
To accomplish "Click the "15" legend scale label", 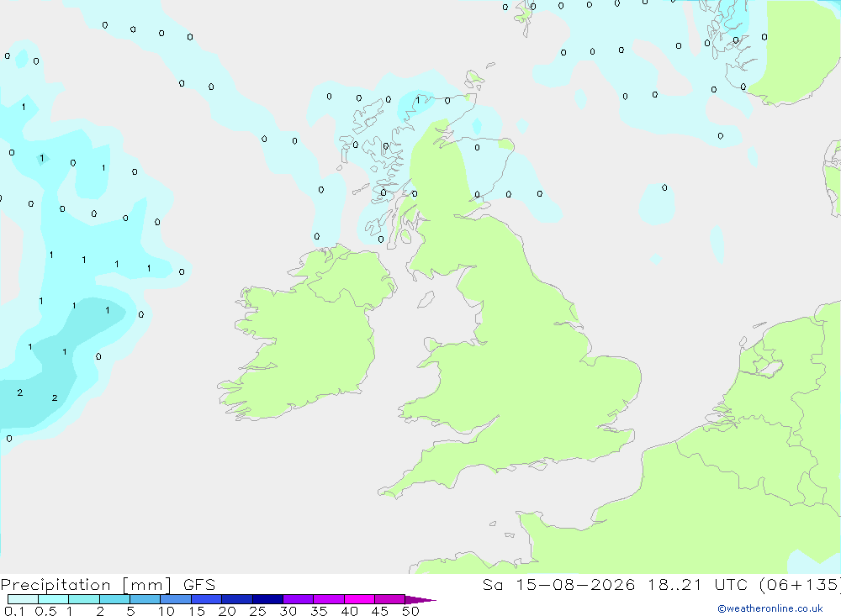I will [x=197, y=611].
